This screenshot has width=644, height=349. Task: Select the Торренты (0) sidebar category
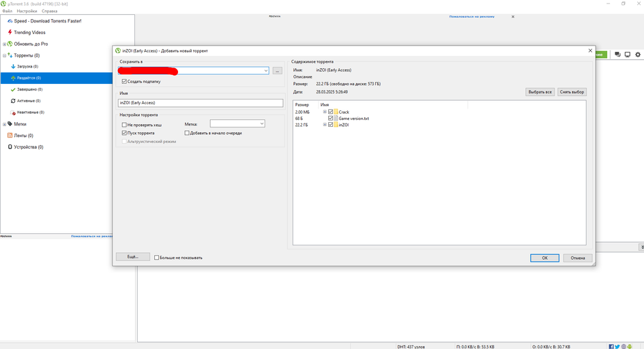point(27,55)
